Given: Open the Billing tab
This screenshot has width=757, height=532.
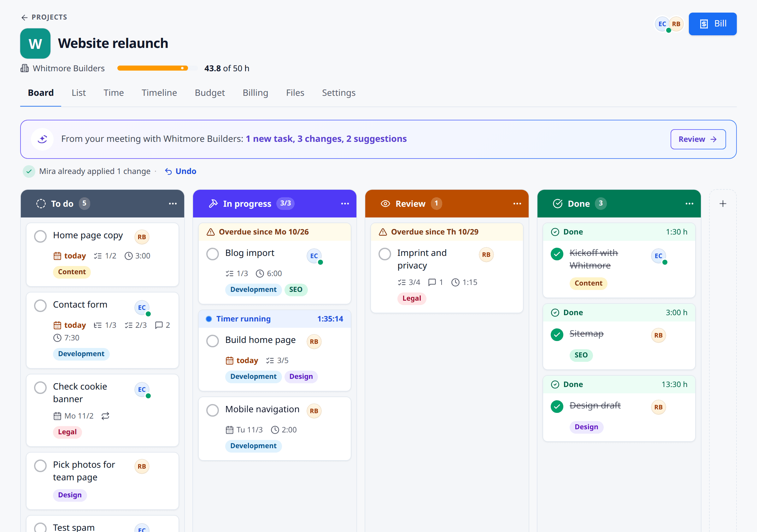Looking at the screenshot, I should [255, 93].
